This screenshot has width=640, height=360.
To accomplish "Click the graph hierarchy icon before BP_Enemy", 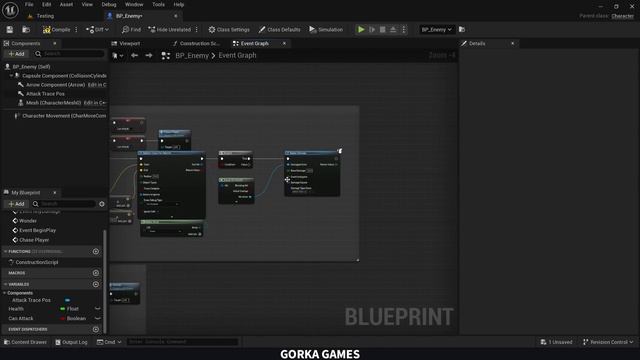I will tap(166, 56).
